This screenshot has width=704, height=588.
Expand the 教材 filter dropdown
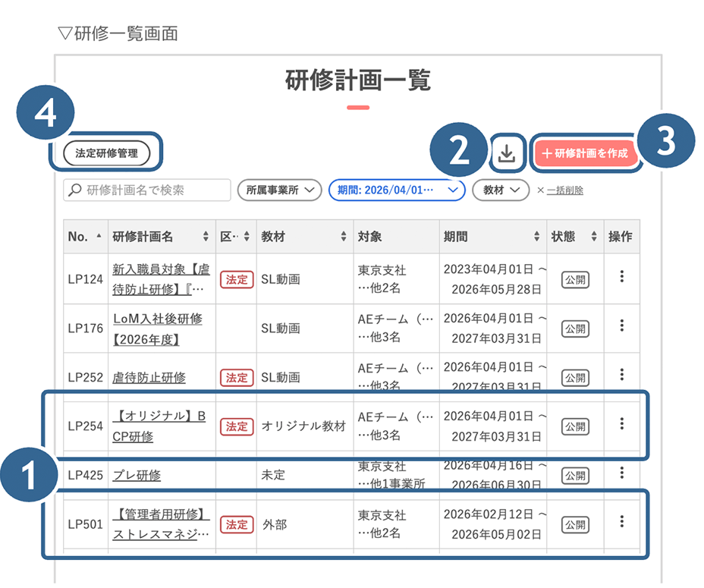click(x=501, y=190)
